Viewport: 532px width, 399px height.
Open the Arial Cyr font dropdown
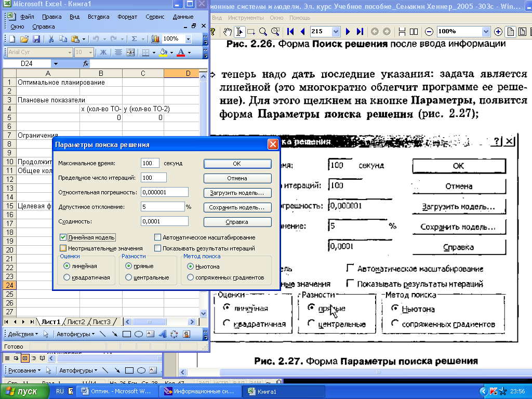(70, 52)
